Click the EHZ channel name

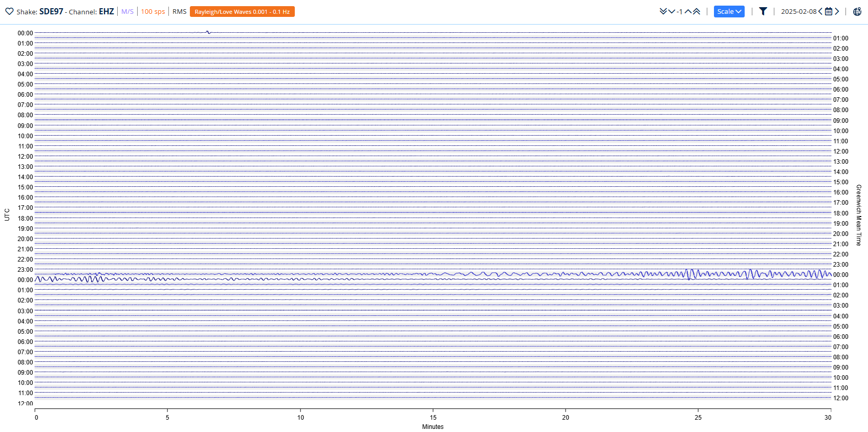106,11
